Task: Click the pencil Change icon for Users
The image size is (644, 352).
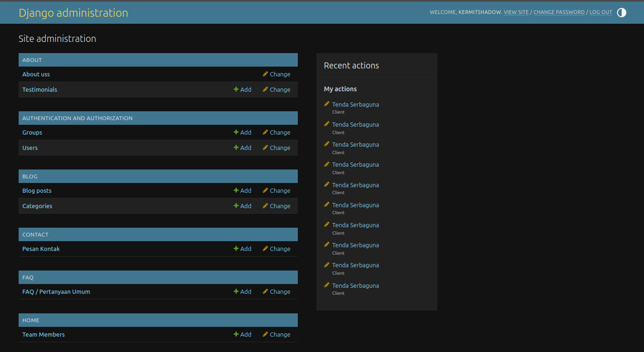Action: click(265, 148)
